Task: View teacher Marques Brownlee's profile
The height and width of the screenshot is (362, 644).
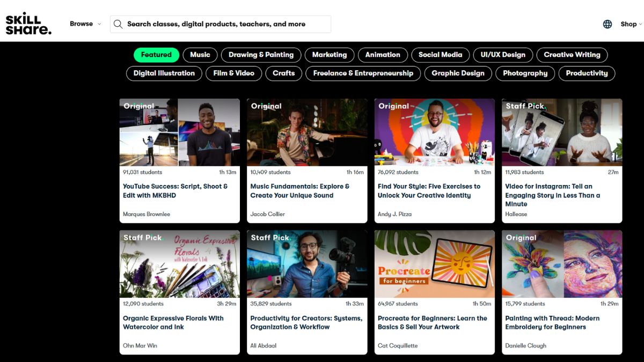Action: pyautogui.click(x=147, y=214)
